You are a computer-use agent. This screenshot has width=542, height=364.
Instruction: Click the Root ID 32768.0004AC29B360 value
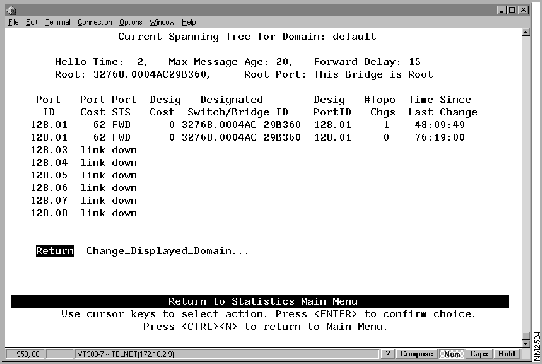click(x=151, y=74)
